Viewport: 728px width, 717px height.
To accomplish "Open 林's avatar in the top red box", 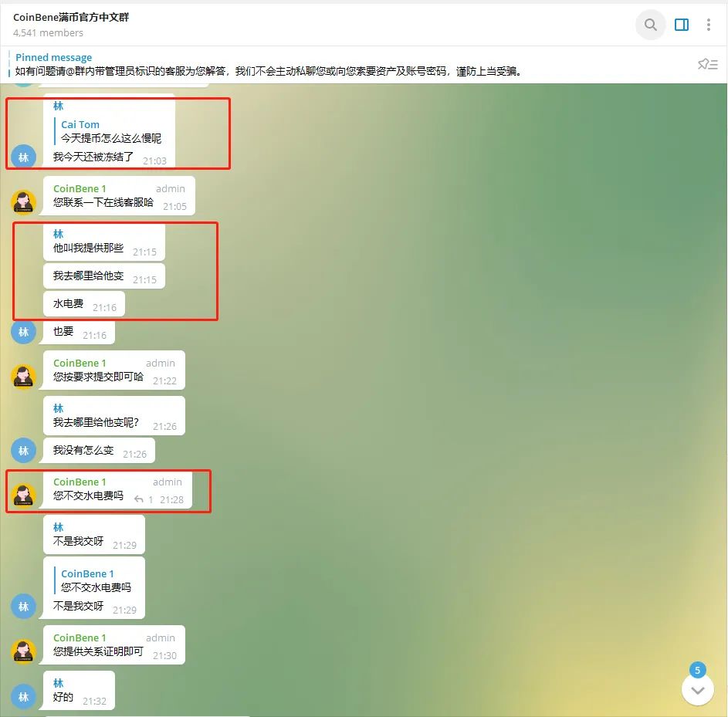I will (x=23, y=157).
